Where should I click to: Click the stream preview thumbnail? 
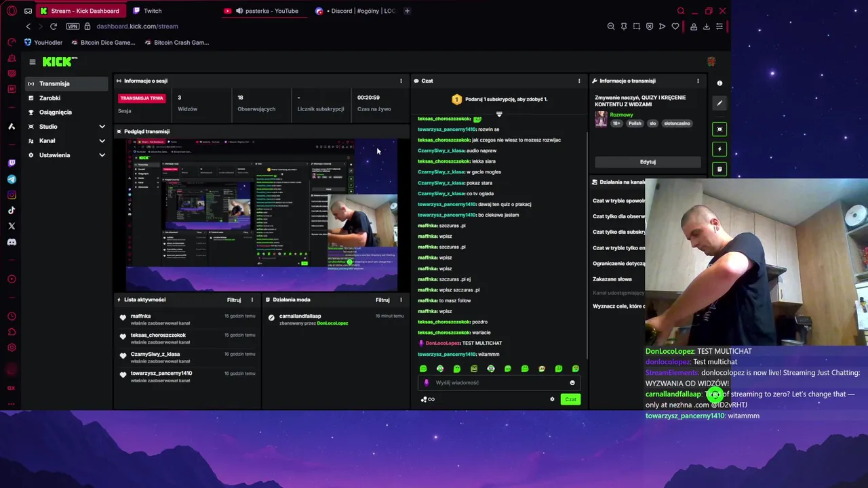261,215
